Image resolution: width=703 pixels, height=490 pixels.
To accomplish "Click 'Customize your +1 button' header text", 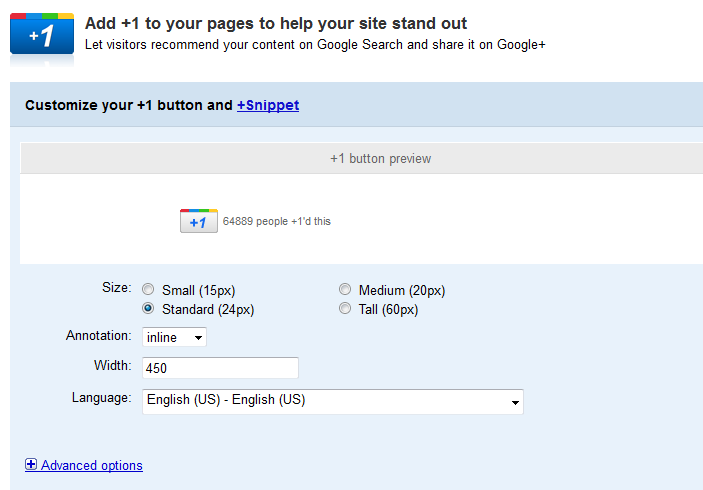I will click(129, 105).
